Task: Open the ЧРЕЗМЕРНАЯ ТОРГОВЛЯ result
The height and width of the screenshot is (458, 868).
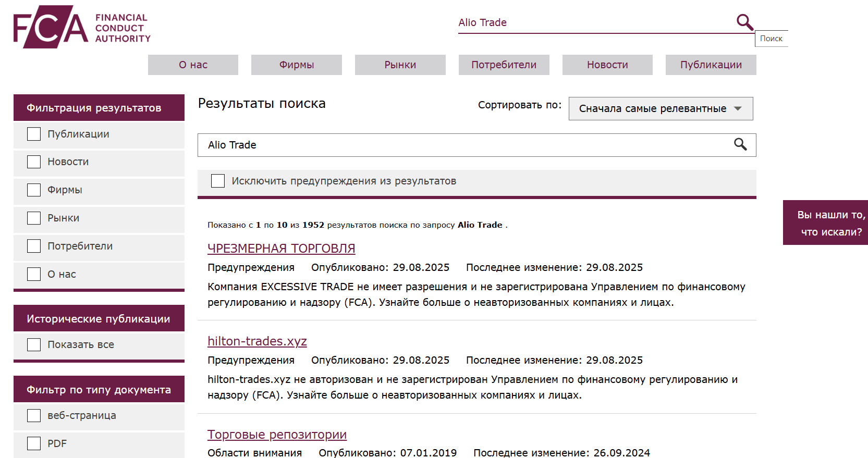Action: click(x=282, y=249)
